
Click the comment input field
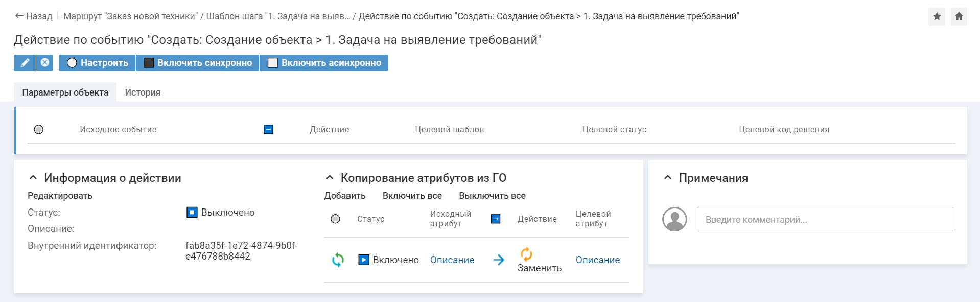click(x=825, y=219)
